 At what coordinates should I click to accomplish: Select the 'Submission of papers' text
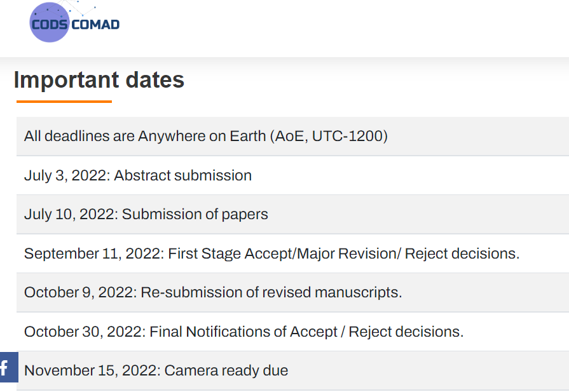pyautogui.click(x=195, y=214)
